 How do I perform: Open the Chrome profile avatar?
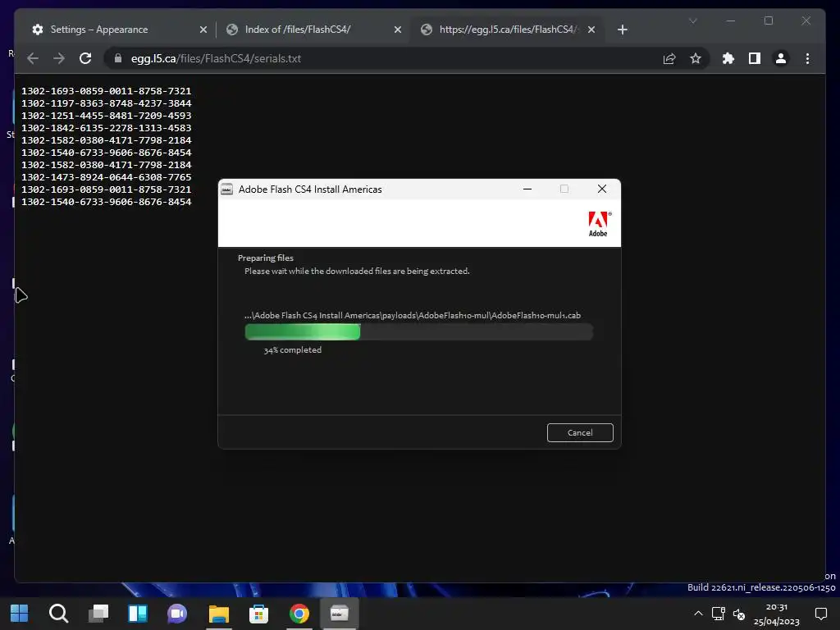click(x=781, y=58)
